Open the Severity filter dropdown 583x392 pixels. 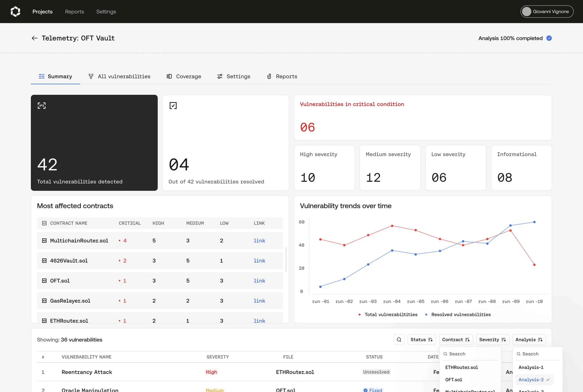tap(492, 340)
